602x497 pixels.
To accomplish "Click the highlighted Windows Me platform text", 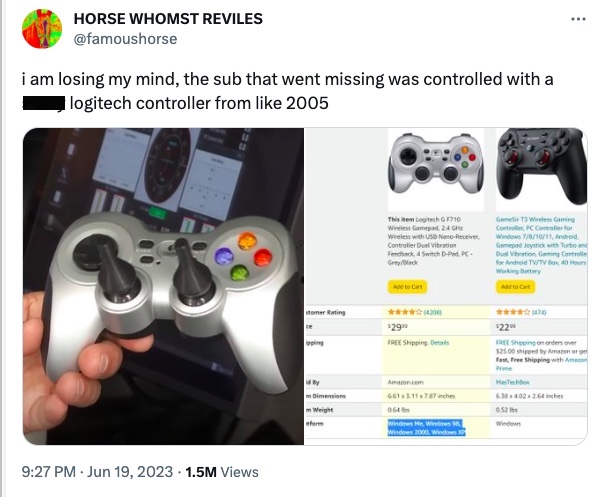I will pyautogui.click(x=427, y=428).
